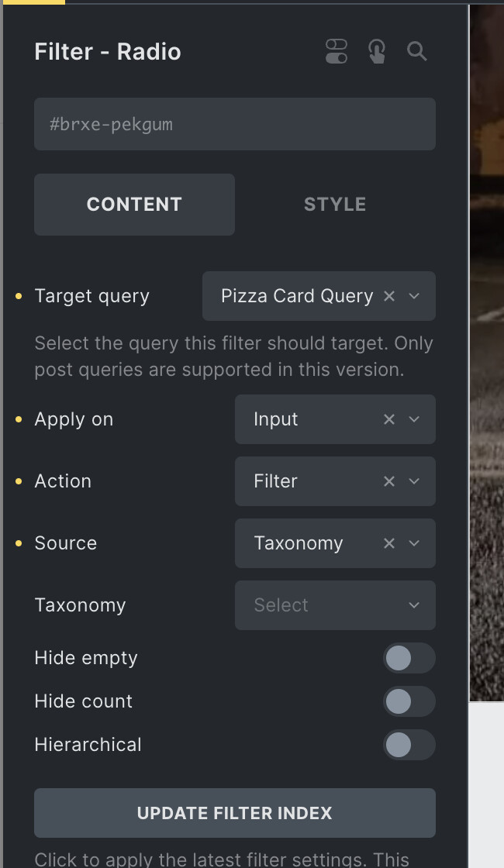Expand the Action dropdown chevron

(x=414, y=481)
